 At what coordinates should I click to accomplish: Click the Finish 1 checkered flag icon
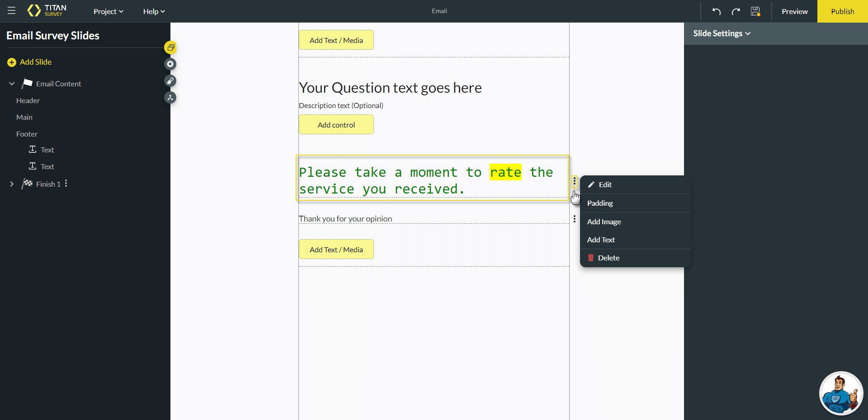(27, 184)
